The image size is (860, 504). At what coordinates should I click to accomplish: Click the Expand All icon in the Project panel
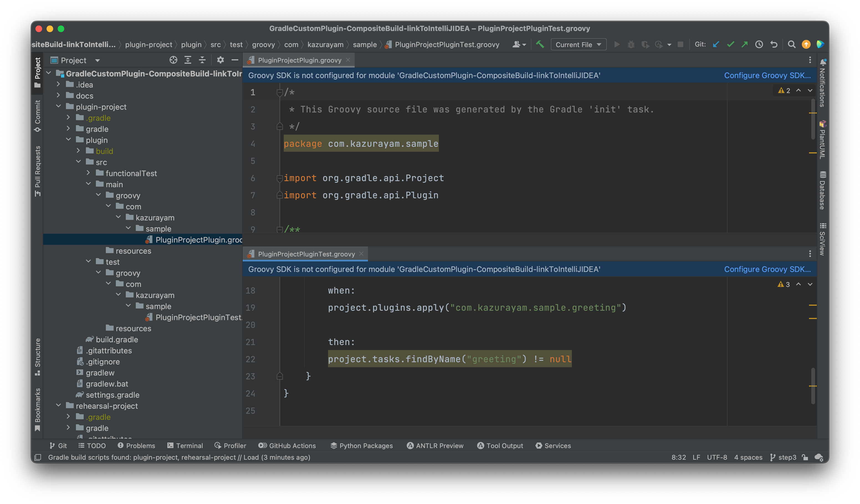click(x=188, y=60)
